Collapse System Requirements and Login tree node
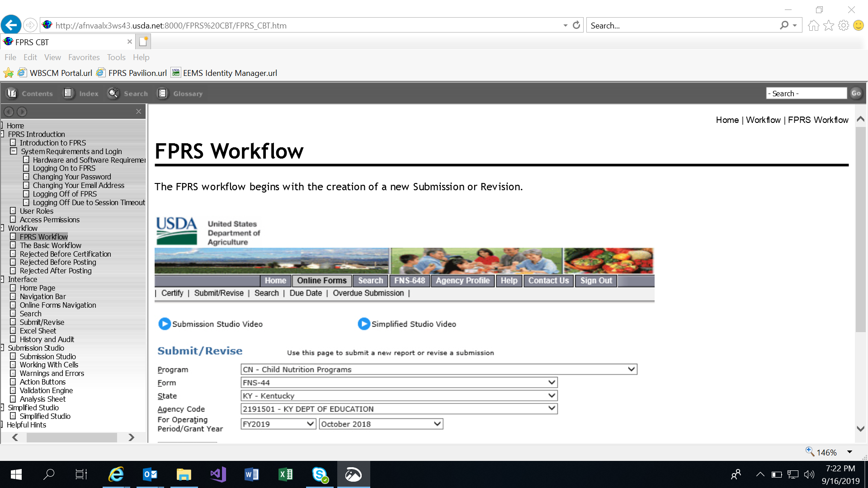 tap(14, 151)
